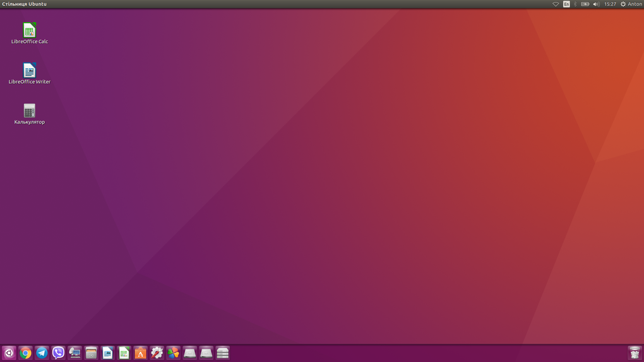
Task: Open the stacked drives icon in dock
Action: pyautogui.click(x=223, y=353)
